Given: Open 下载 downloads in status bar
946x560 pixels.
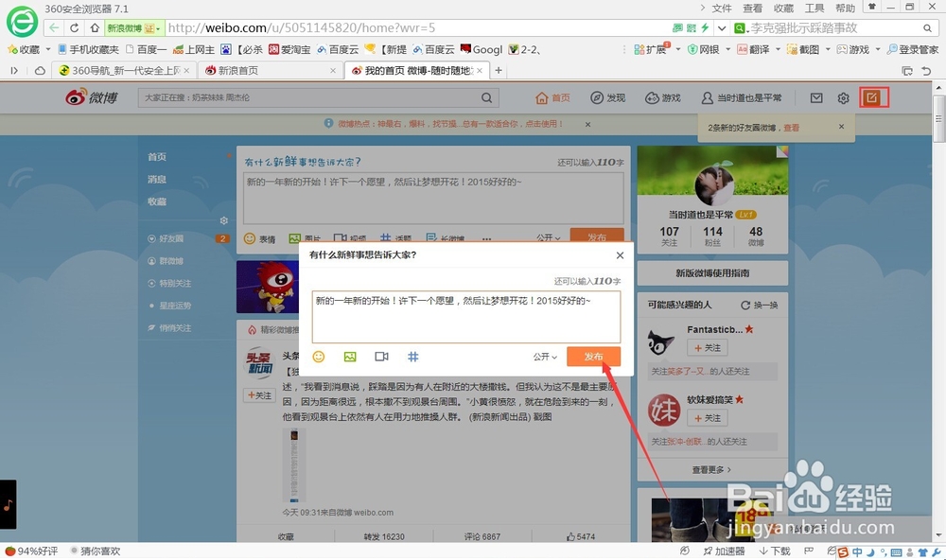Looking at the screenshot, I should (775, 551).
